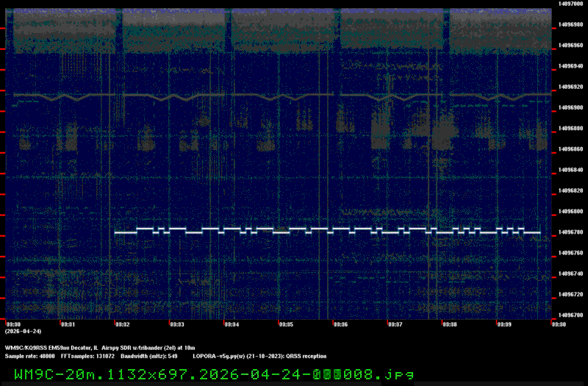Select the 00:01 time axis label

pos(68,324)
